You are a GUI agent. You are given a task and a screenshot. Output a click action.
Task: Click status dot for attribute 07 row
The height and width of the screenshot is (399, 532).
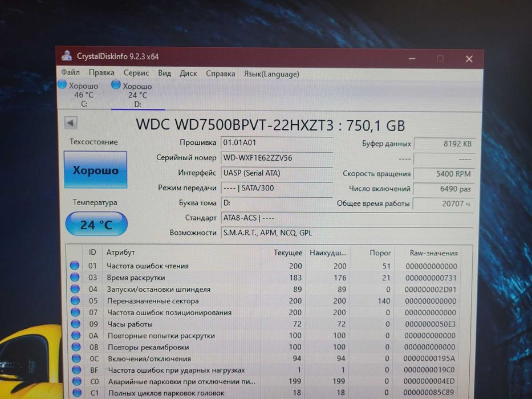point(75,312)
